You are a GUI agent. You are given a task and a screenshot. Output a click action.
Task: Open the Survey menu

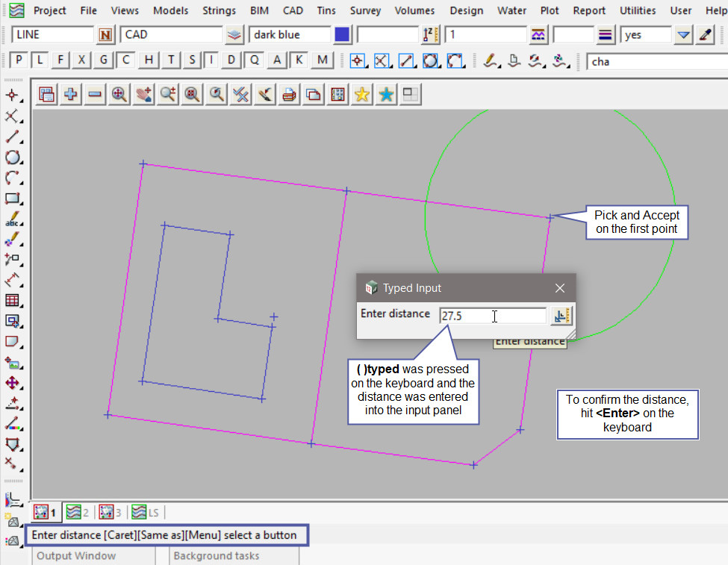[x=365, y=10]
